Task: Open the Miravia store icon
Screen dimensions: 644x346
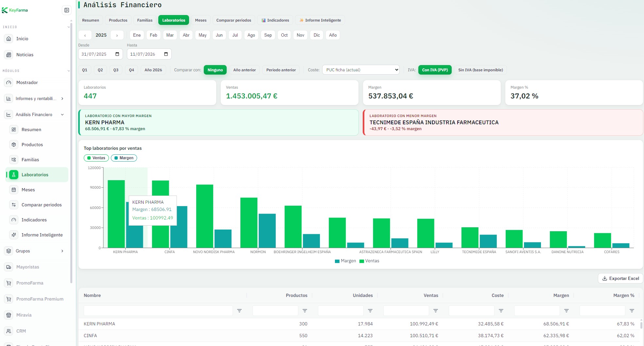Action: click(x=9, y=315)
